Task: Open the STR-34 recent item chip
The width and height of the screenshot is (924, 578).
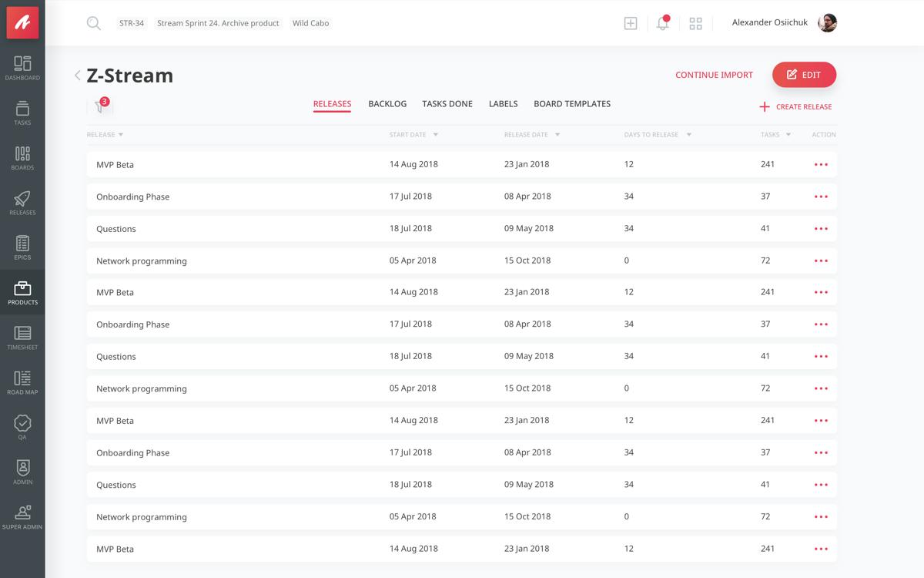Action: [132, 23]
